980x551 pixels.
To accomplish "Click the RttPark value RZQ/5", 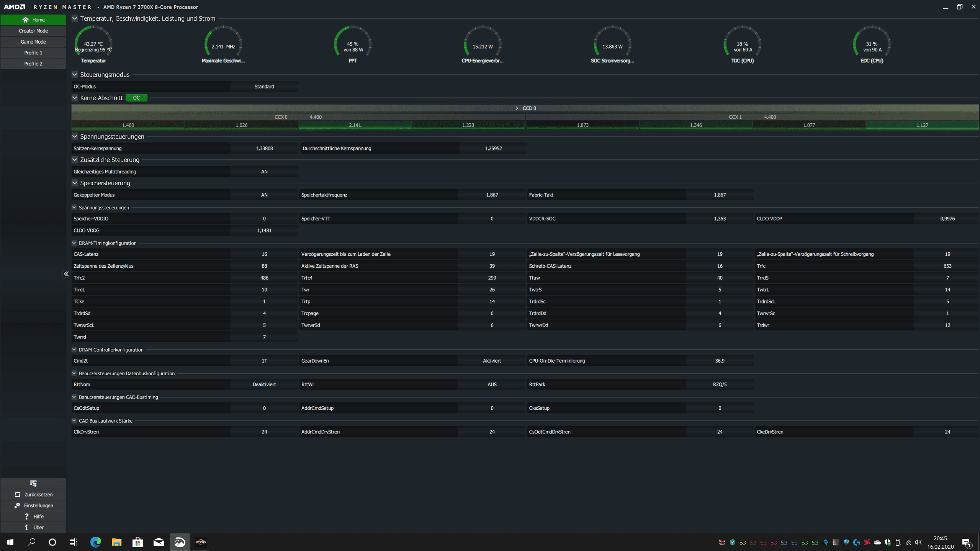I will click(720, 384).
